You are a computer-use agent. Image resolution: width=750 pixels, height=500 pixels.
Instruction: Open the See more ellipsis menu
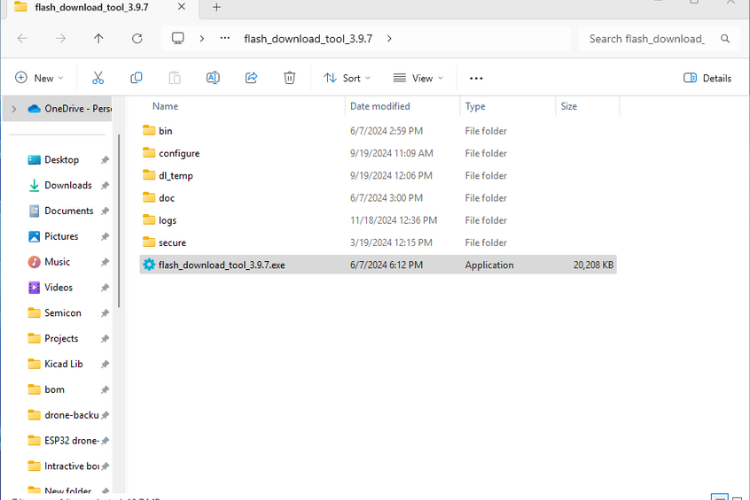[x=476, y=78]
